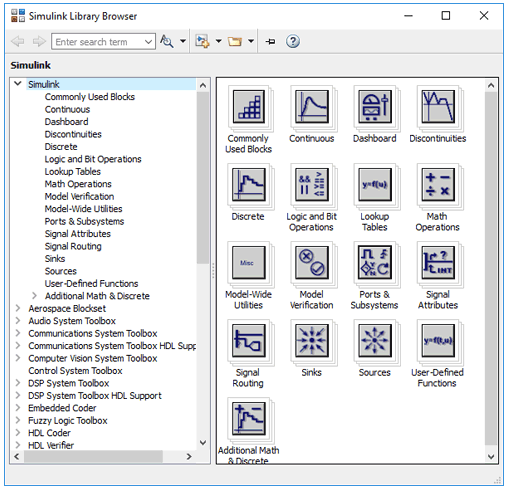
Task: Open the search term dropdown arrow
Action: [x=148, y=42]
